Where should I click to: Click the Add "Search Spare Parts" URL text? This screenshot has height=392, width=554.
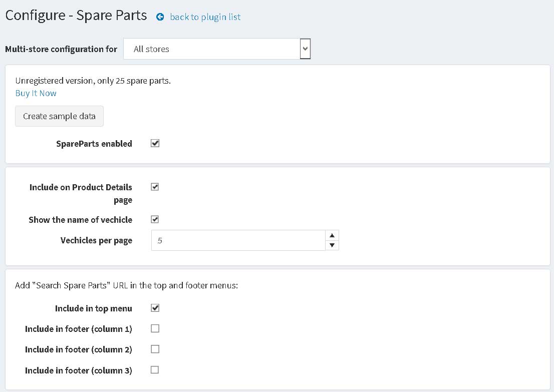pyautogui.click(x=127, y=285)
